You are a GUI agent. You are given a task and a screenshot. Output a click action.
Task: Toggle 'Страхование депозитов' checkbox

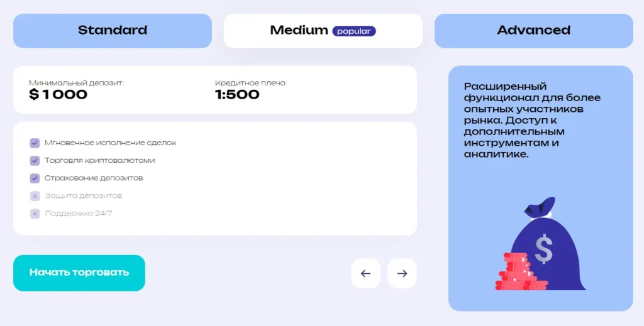(x=35, y=178)
